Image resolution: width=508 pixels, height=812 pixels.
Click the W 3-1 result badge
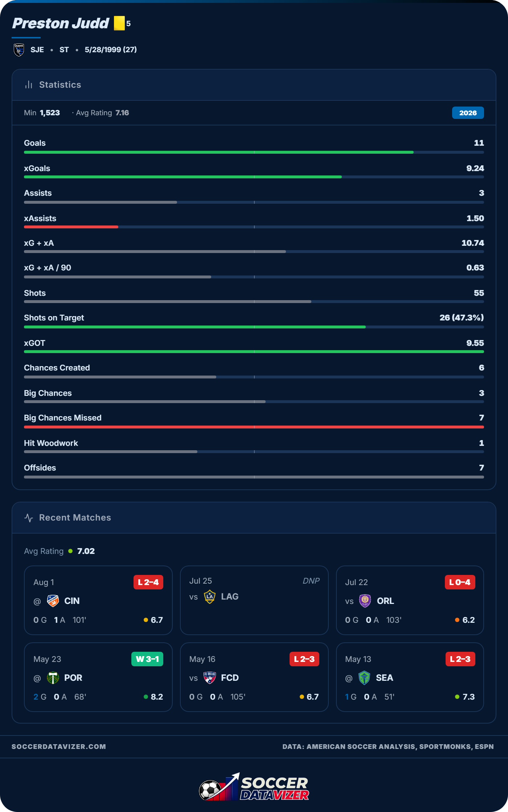coord(147,659)
